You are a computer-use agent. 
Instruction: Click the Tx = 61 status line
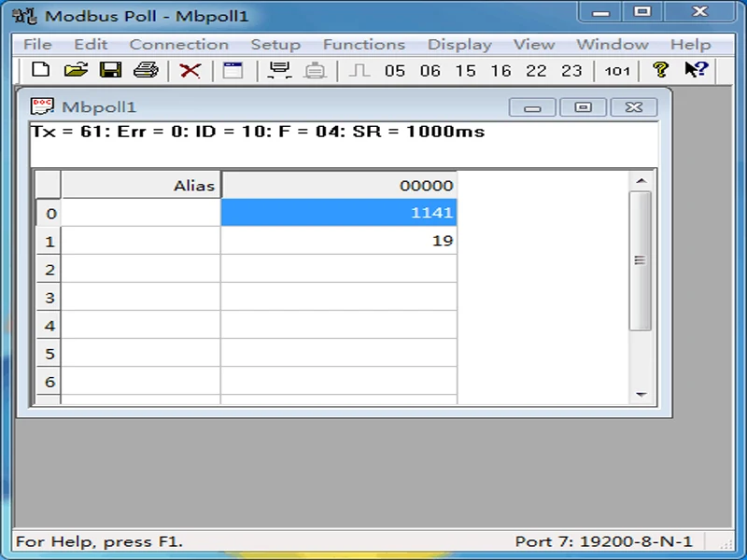[258, 132]
